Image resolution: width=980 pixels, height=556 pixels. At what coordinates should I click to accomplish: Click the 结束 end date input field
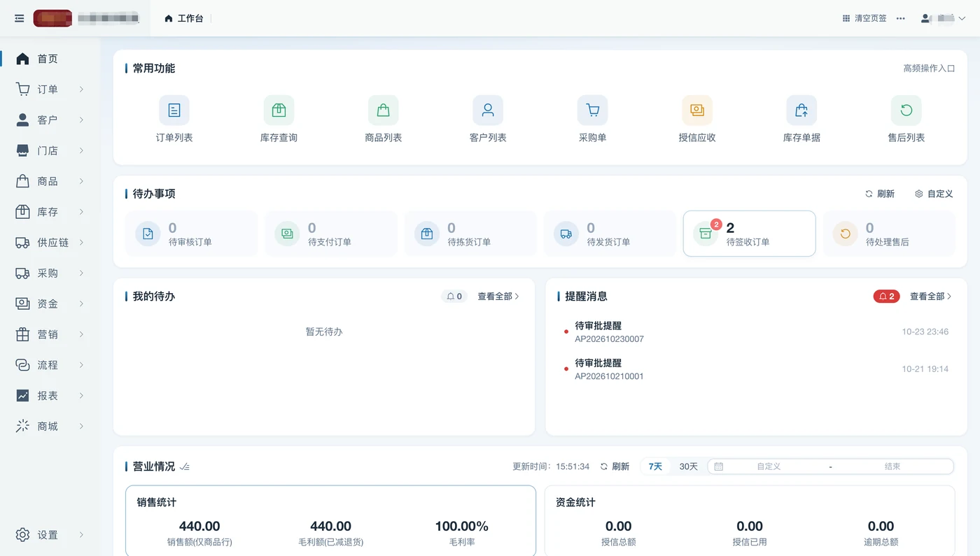892,466
